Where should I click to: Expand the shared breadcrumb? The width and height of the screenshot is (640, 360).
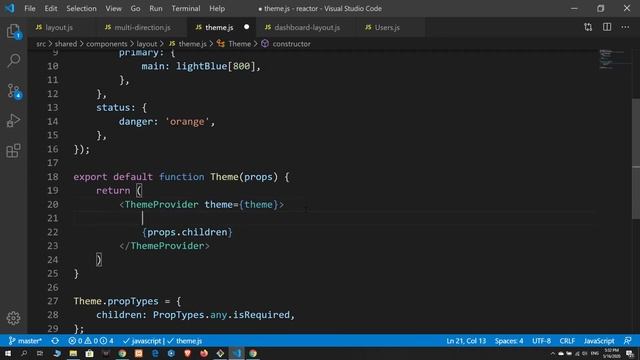pyautogui.click(x=66, y=44)
